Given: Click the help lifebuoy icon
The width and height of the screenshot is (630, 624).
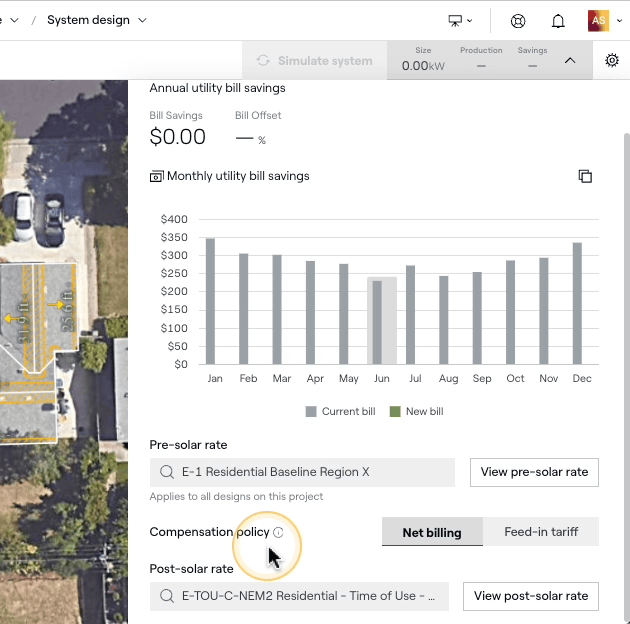Looking at the screenshot, I should (518, 20).
